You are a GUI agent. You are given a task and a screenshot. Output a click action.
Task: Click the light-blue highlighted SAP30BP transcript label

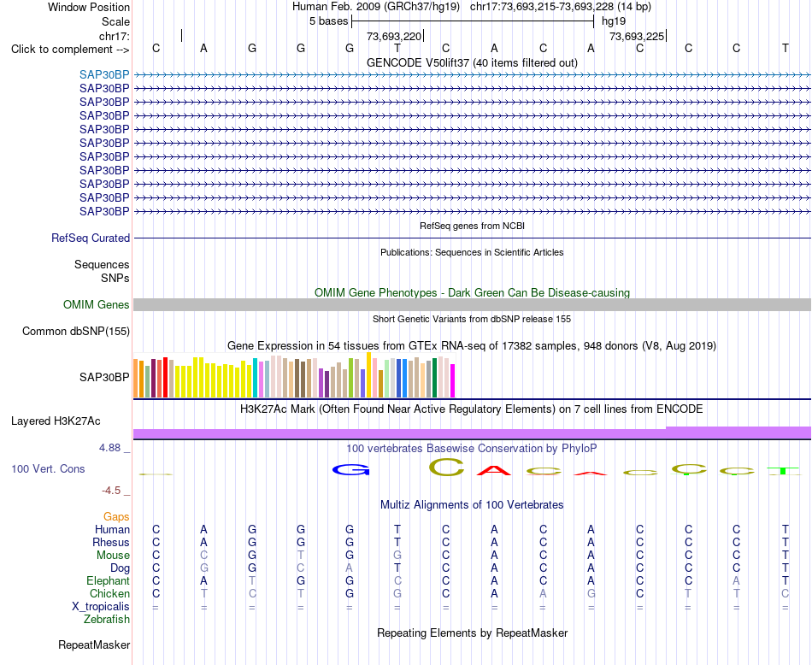click(104, 74)
